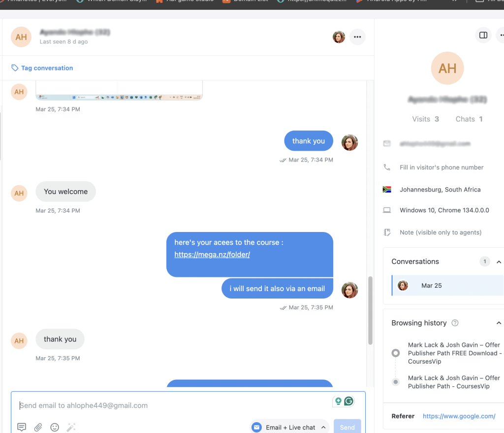Click the magic wand AI assist icon
The width and height of the screenshot is (504, 433).
71,427
